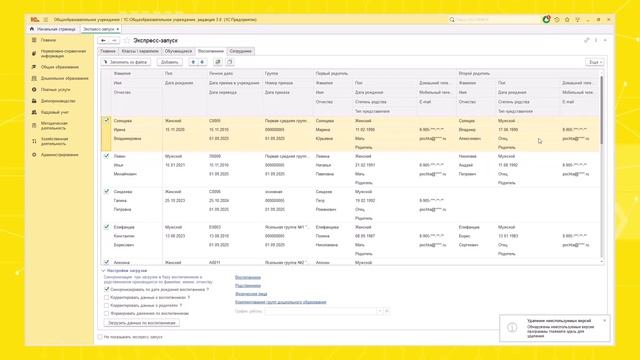Open the Начальная страница tab
Image resolution: width=640 pixels, height=360 pixels.
point(53,29)
